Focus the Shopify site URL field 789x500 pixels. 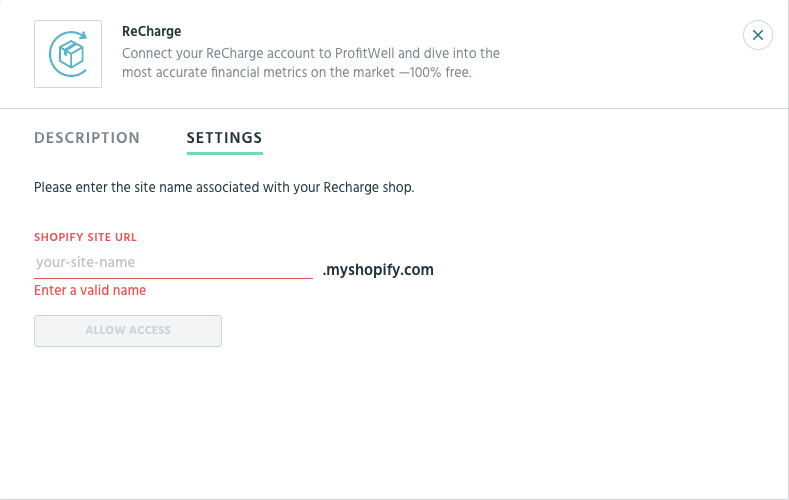point(174,263)
